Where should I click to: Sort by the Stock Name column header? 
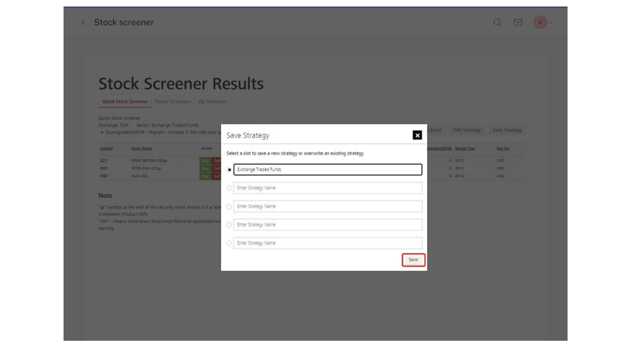pos(142,149)
